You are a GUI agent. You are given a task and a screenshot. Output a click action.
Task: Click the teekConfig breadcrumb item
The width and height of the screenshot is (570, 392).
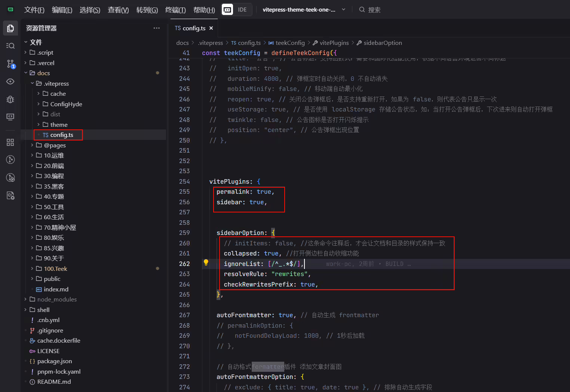tap(290, 43)
